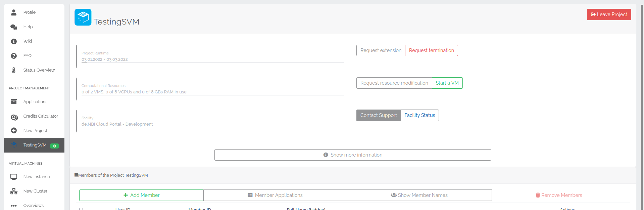This screenshot has width=644, height=210.
Task: Click the FAQ question mark icon
Action: click(14, 56)
